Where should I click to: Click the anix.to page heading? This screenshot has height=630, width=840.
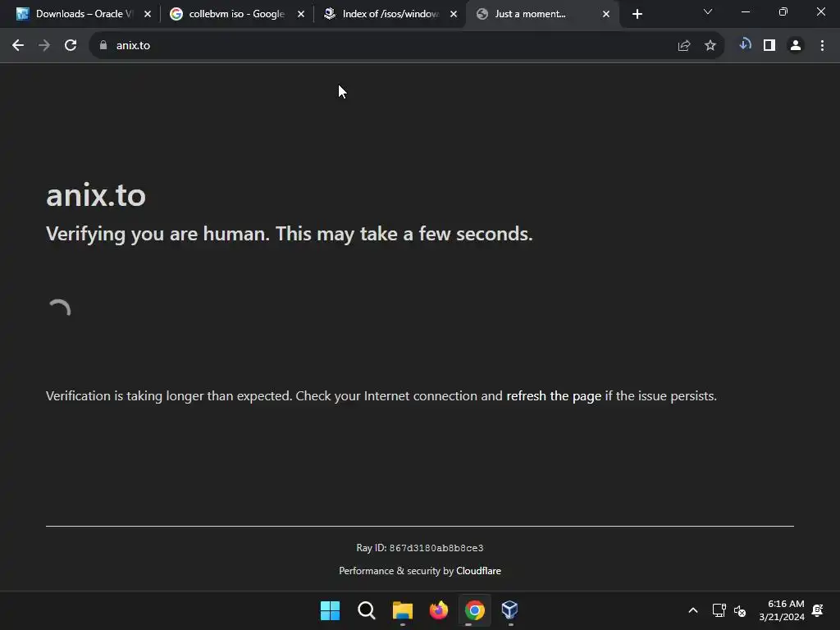pos(96,195)
